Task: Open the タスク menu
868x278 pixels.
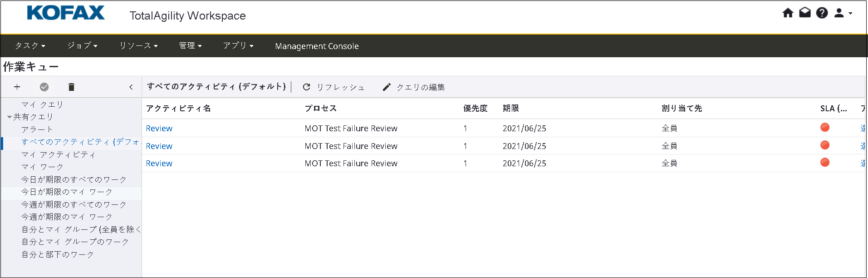Action: (x=30, y=46)
